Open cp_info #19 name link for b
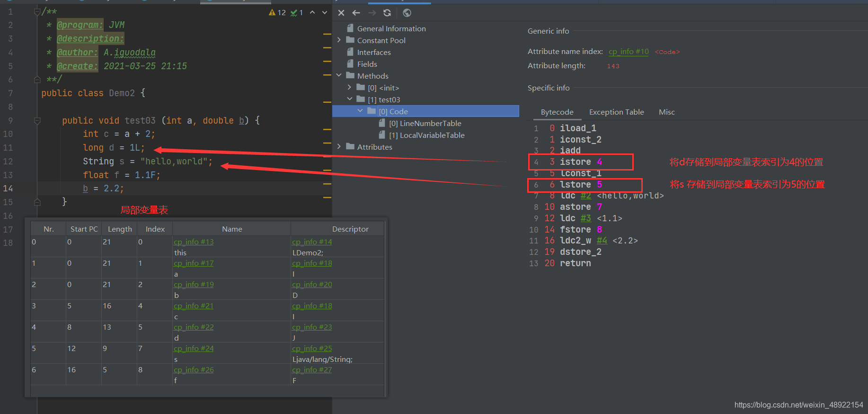The height and width of the screenshot is (414, 868). click(194, 285)
